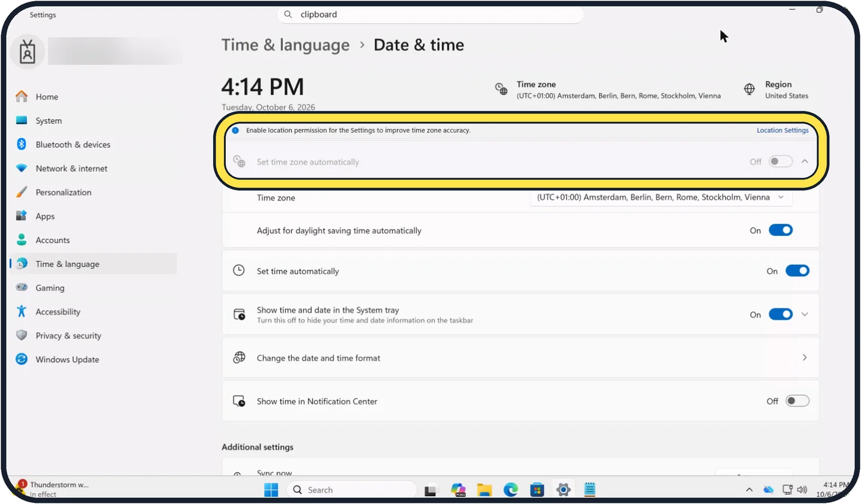This screenshot has height=504, width=861.
Task: Open Change the date and time format
Action: coord(521,358)
